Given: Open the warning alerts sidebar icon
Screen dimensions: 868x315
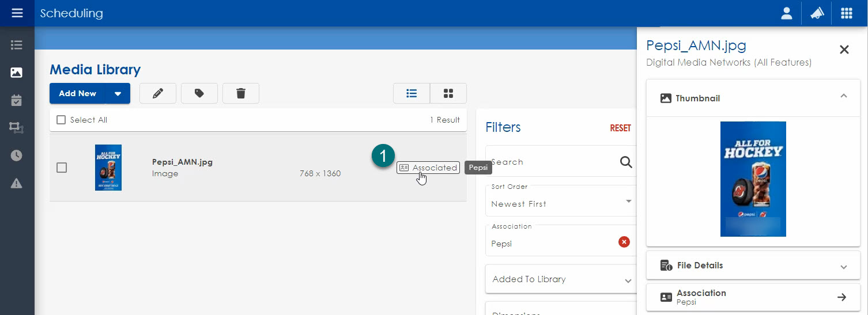Looking at the screenshot, I should click(17, 183).
